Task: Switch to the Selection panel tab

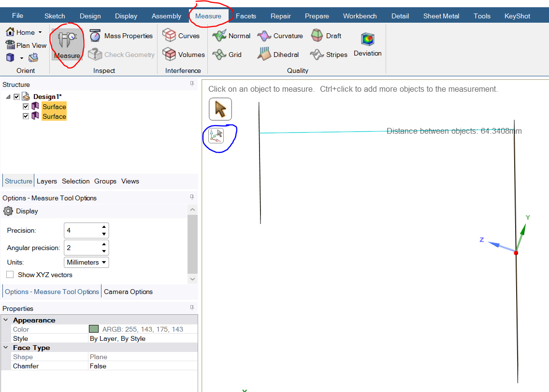Action: 75,181
